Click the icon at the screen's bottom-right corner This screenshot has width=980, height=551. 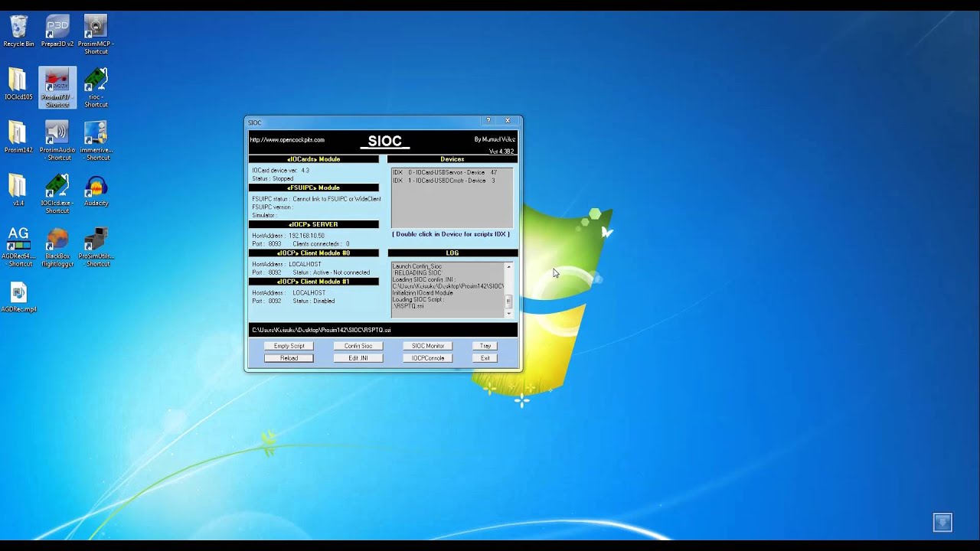[x=942, y=522]
